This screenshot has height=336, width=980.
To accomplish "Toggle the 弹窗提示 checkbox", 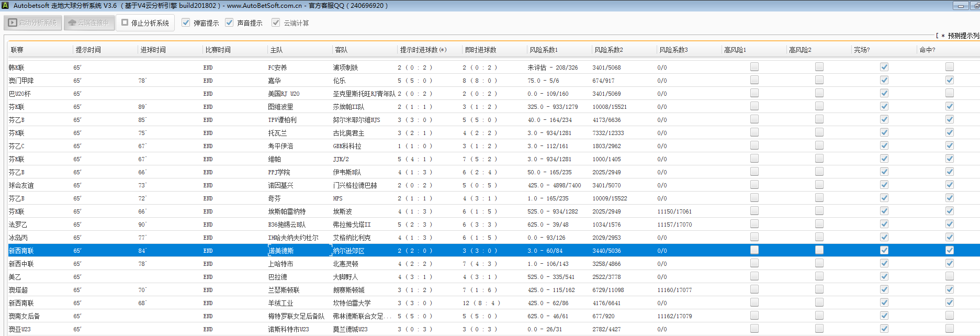I will point(186,23).
